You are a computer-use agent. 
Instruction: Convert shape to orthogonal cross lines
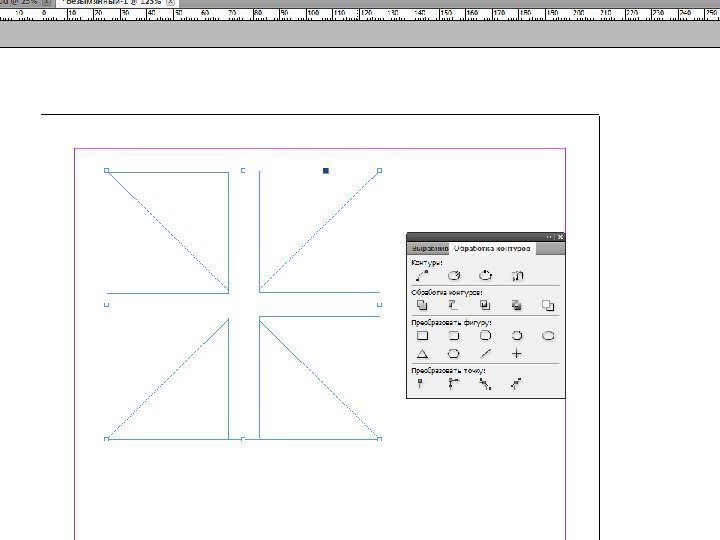(x=517, y=354)
